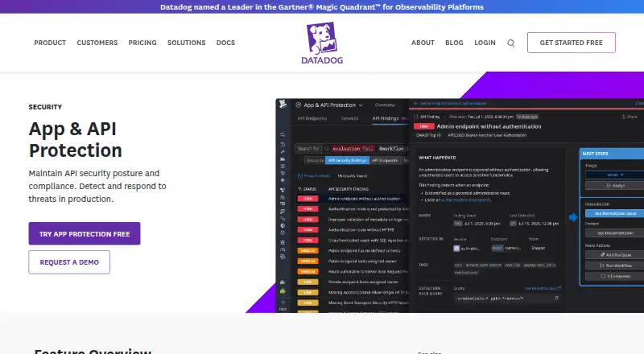The width and height of the screenshot is (644, 354).
Task: Click the LOGIN link
Action: (x=485, y=43)
